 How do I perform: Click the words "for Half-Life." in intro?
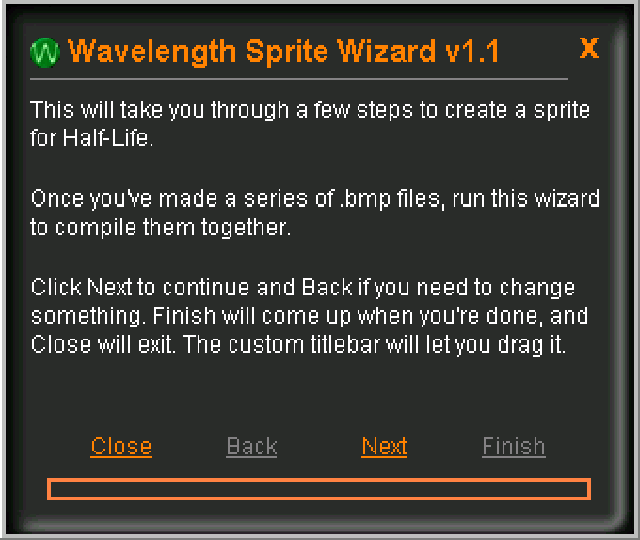coord(93,138)
